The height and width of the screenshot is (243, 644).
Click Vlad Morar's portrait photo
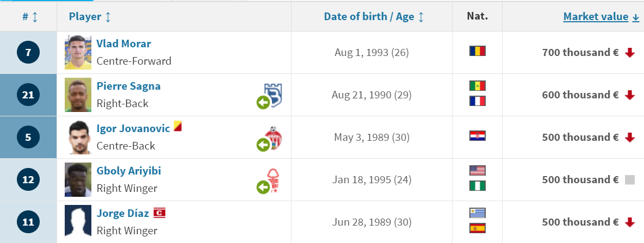78,53
